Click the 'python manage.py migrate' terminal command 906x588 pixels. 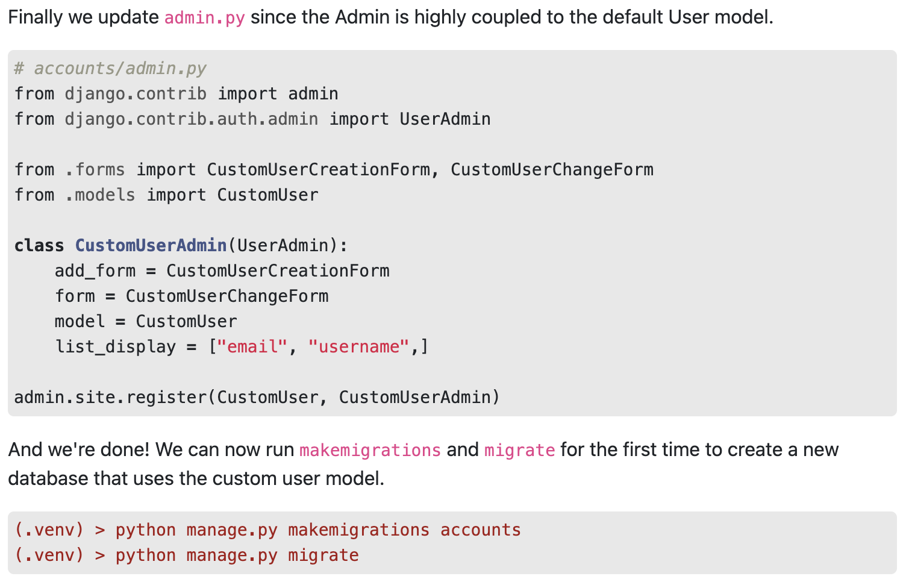tap(237, 555)
